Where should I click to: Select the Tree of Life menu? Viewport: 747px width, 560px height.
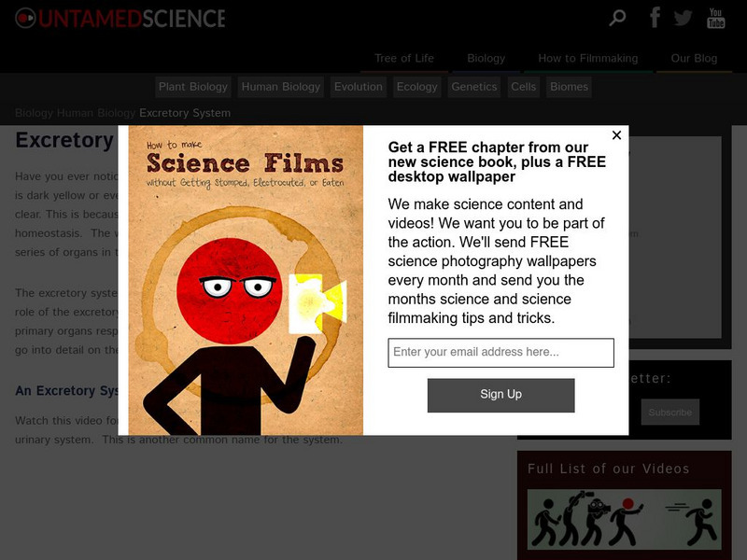(404, 58)
